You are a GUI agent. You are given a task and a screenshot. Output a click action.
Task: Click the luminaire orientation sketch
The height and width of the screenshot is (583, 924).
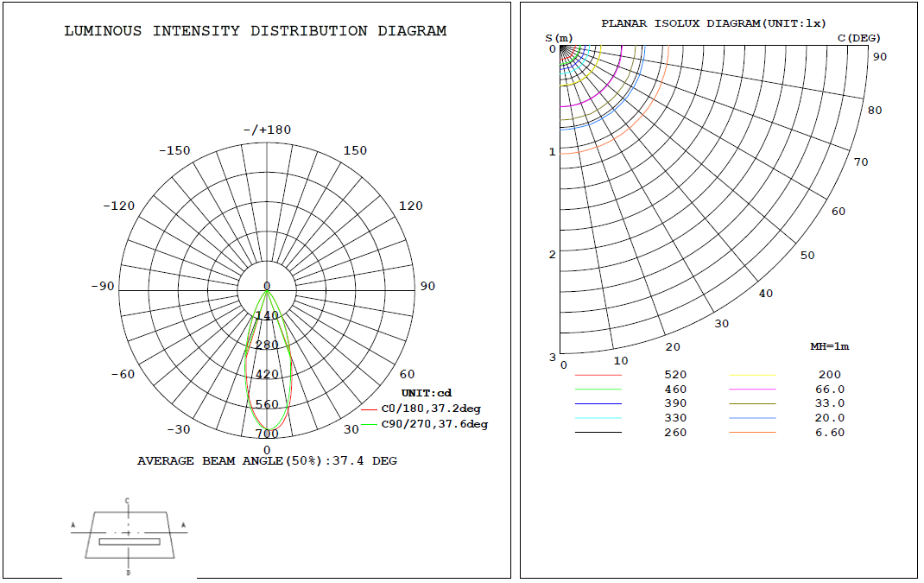pos(129,535)
